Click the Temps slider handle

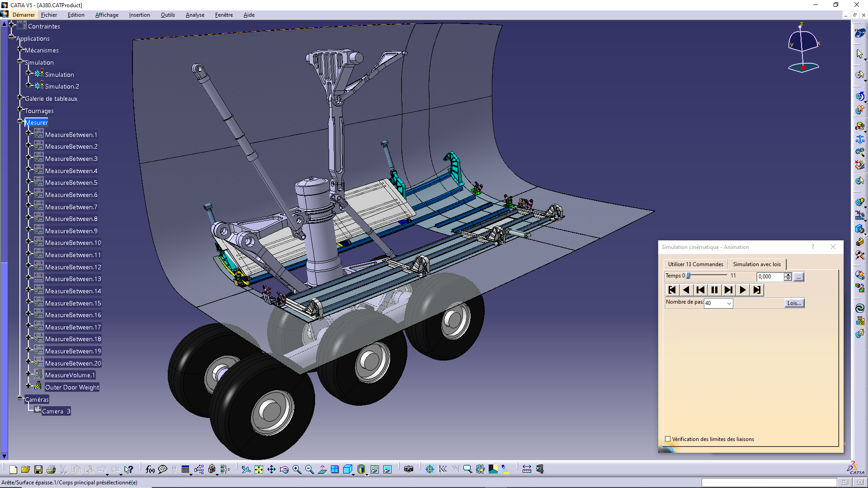688,276
